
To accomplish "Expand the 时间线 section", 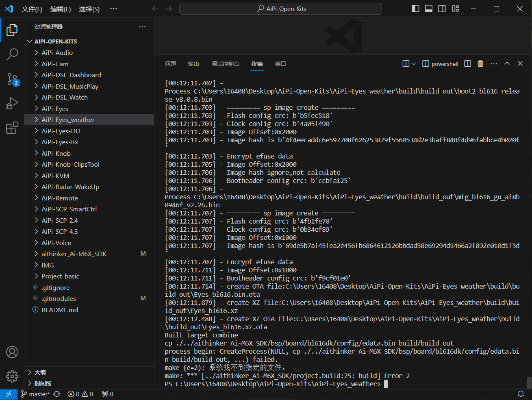I will (89, 383).
